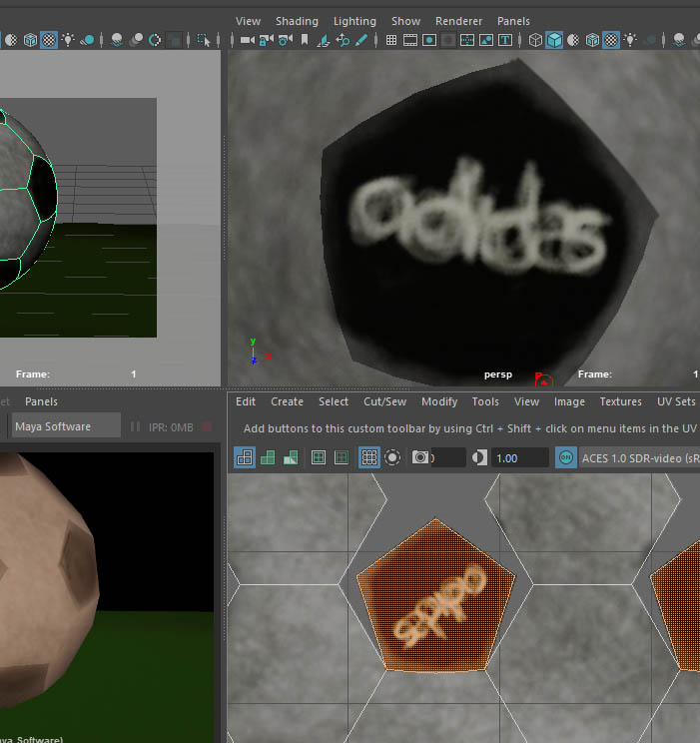
Task: Click the UV Editor shaded UVs icon
Action: tap(268, 457)
